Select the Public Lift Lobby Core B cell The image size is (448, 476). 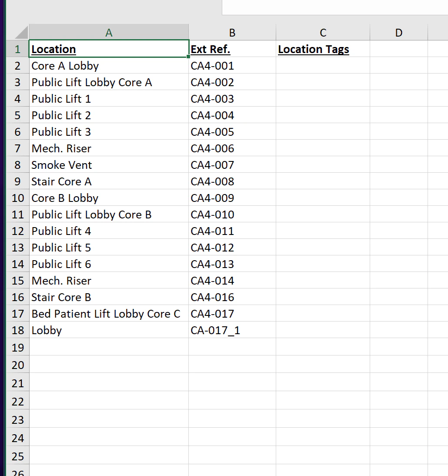pyautogui.click(x=109, y=214)
